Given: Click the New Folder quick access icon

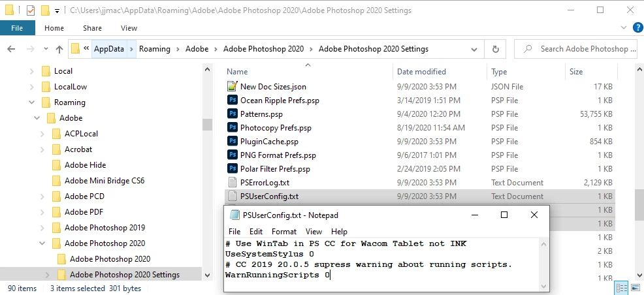Looking at the screenshot, I should tap(46, 10).
